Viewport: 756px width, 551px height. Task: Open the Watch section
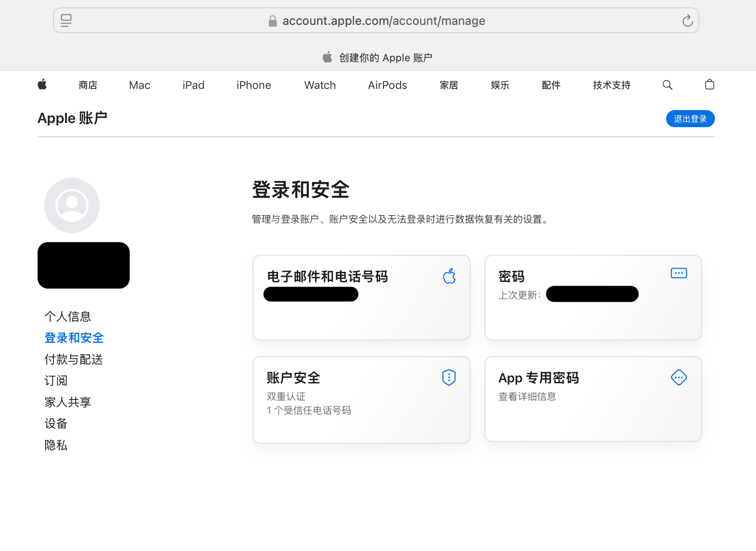[319, 85]
